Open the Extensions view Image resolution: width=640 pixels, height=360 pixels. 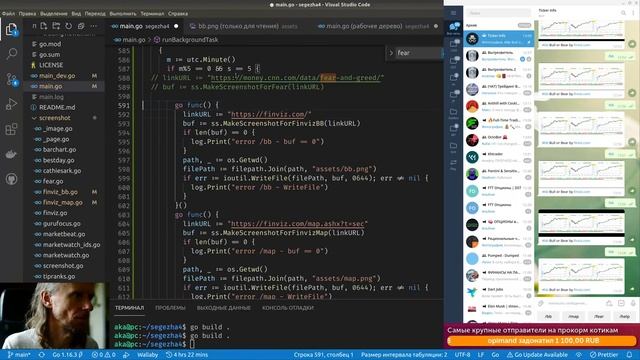coord(11,129)
